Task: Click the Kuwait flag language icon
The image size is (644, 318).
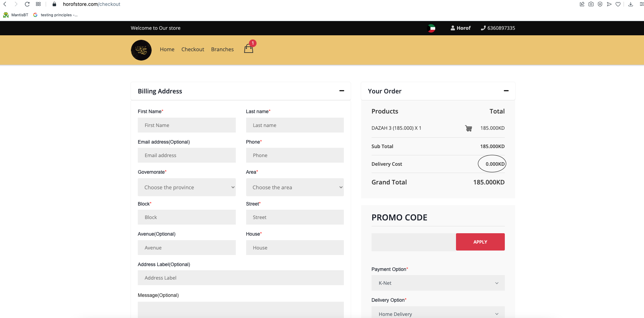Action: point(431,28)
